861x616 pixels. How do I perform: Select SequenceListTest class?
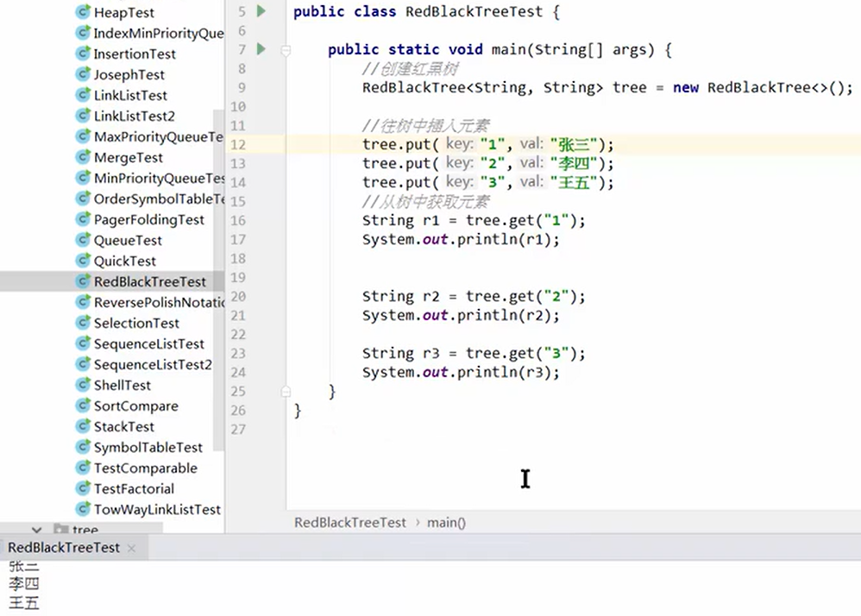[x=148, y=343]
